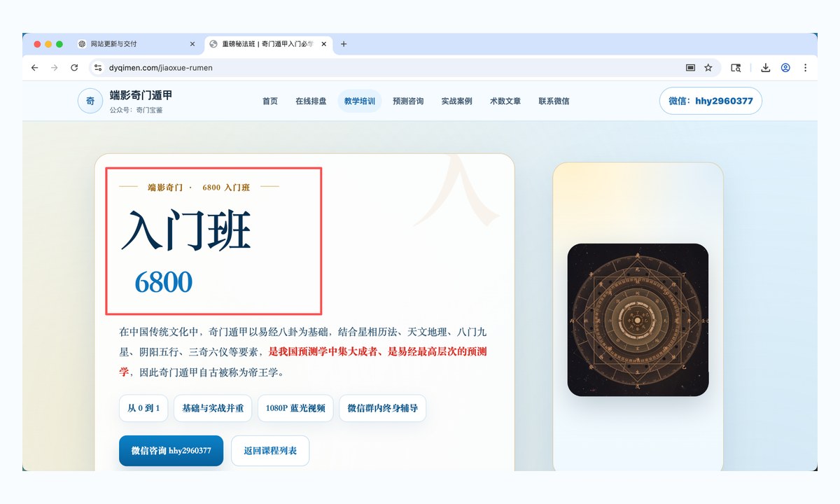Click the 端影奇门遁甲 site title
The height and width of the screenshot is (504, 840).
coord(141,95)
